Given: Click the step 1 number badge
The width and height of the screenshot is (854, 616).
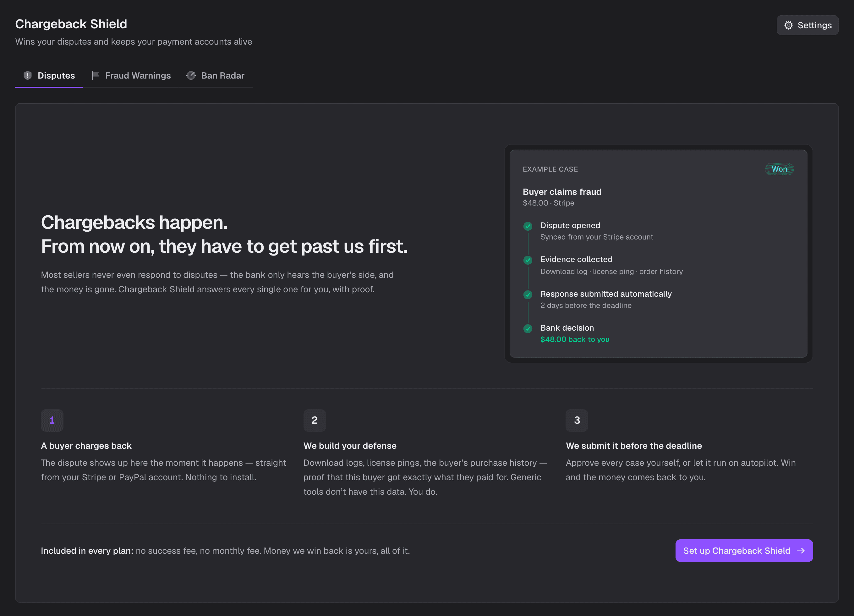Looking at the screenshot, I should [52, 420].
